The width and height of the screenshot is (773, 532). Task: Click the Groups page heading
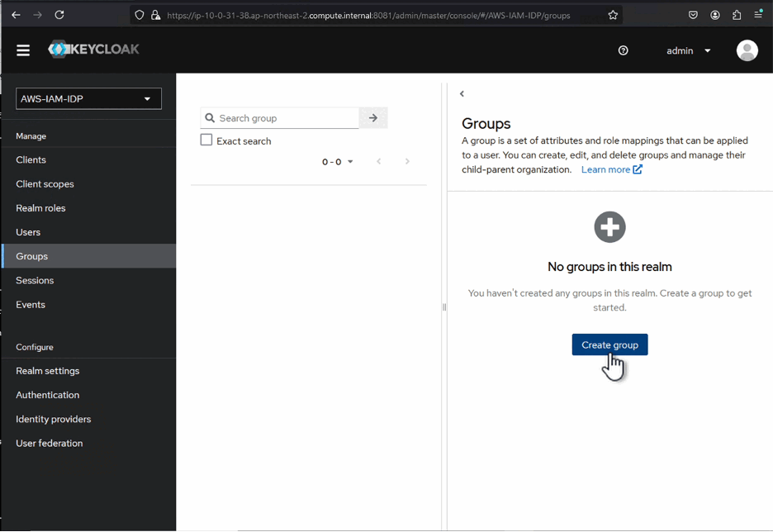click(486, 123)
